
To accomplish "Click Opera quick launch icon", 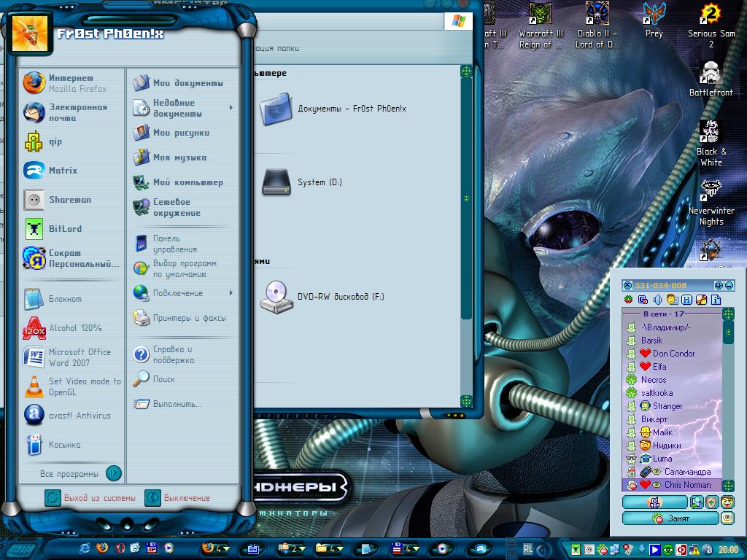I will click(x=120, y=548).
